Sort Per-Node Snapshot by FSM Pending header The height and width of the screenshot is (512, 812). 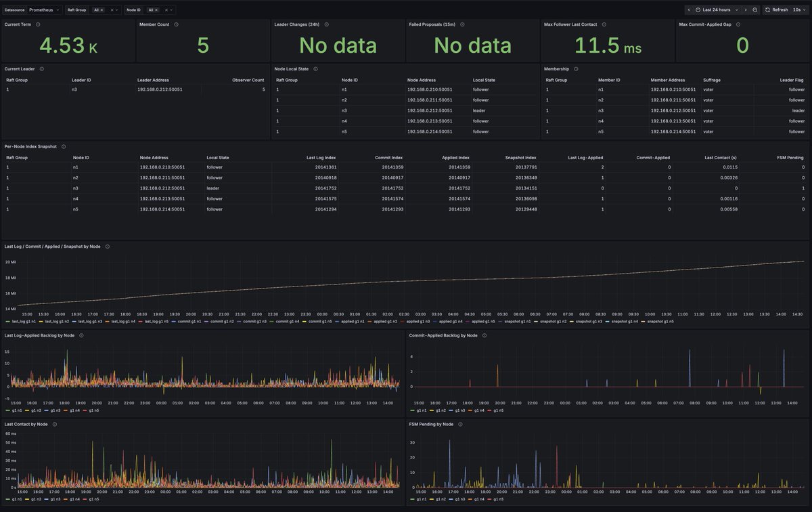pos(791,158)
